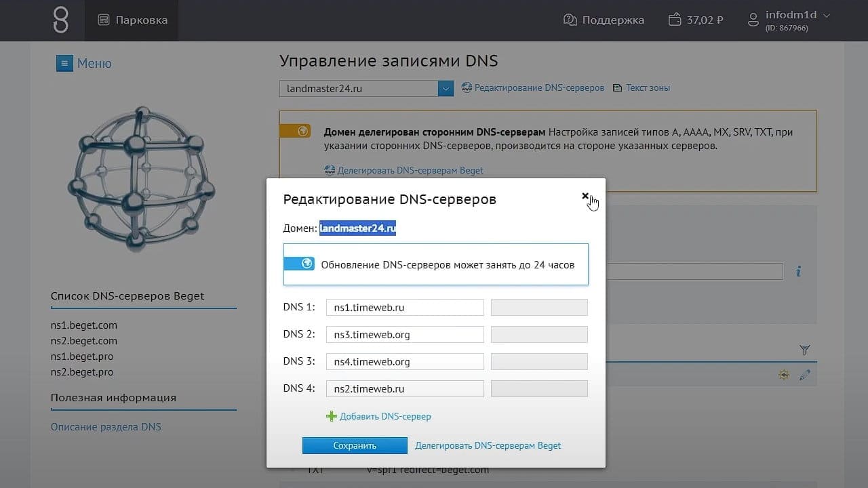Click the DNS 1 ns1.timeweb.ru field
This screenshot has height=488, width=868.
405,308
